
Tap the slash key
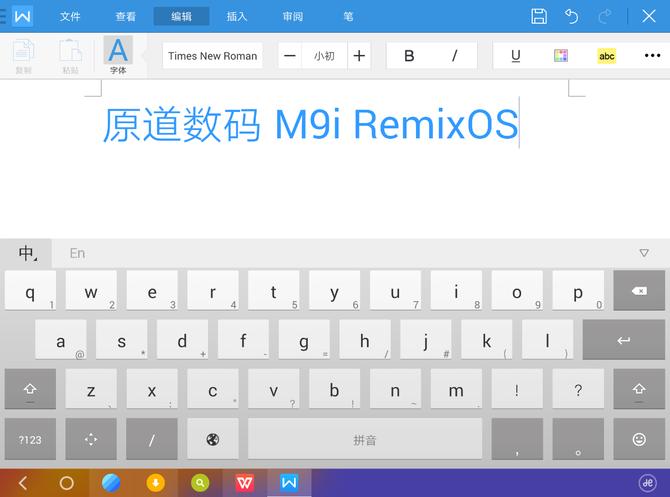point(152,439)
